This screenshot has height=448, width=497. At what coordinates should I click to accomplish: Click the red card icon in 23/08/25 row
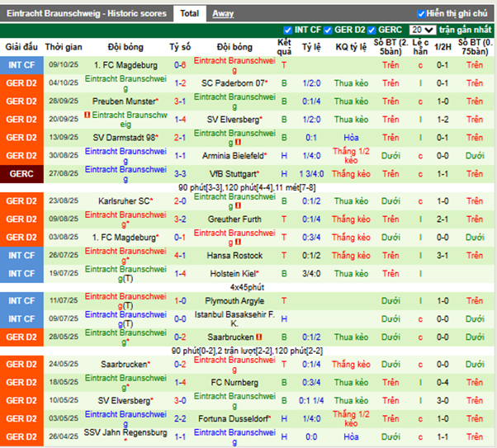(x=238, y=205)
